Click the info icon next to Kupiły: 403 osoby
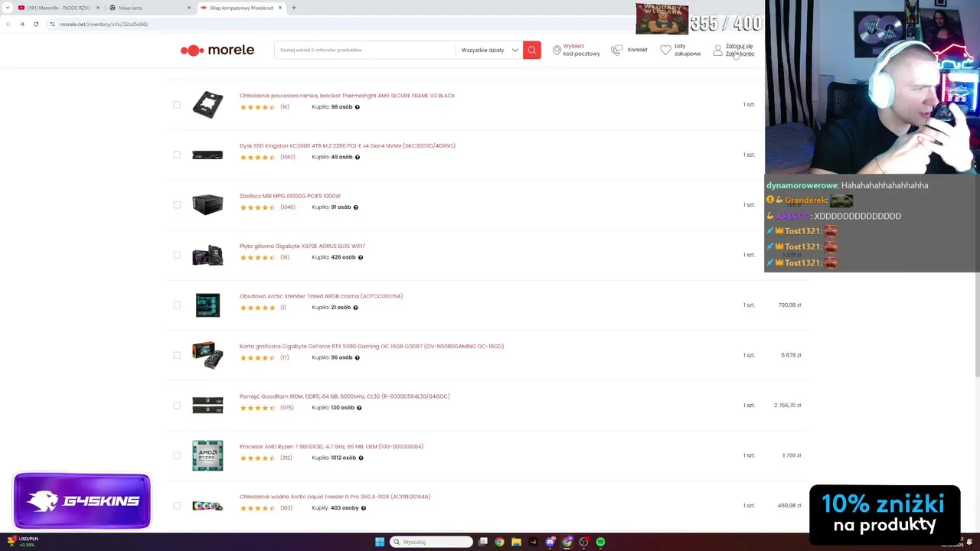Image resolution: width=980 pixels, height=551 pixels. pos(364,508)
